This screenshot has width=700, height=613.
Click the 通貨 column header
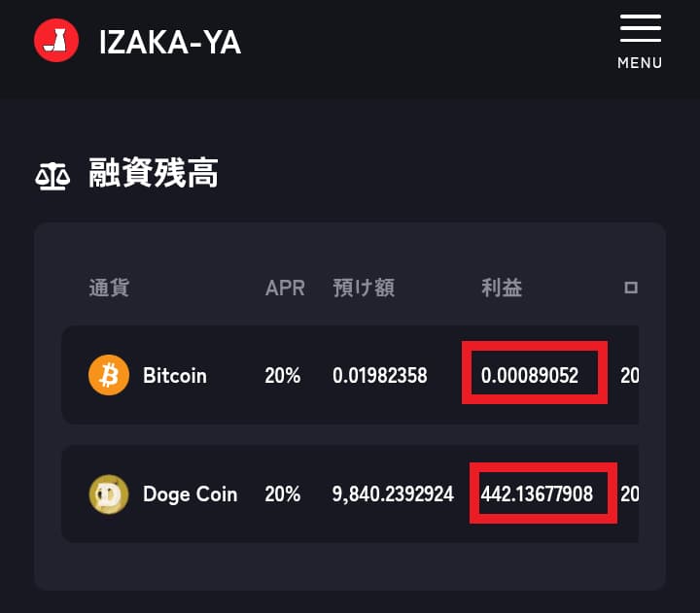109,288
